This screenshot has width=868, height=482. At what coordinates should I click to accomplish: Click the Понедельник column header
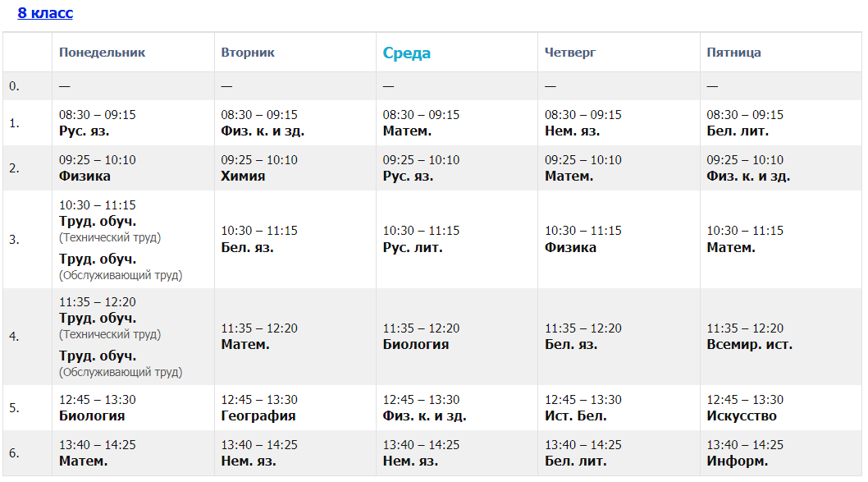(x=102, y=53)
